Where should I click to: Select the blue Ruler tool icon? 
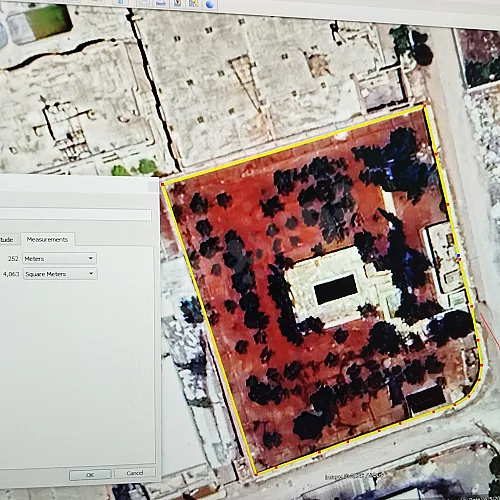point(121,2)
